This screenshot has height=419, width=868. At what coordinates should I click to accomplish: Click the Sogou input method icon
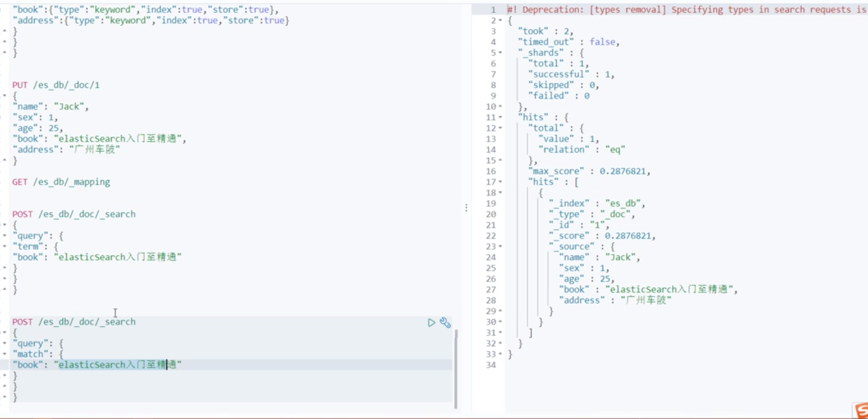pyautogui.click(x=861, y=410)
